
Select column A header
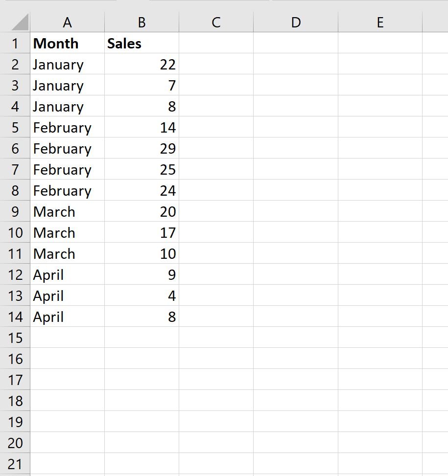coord(68,22)
